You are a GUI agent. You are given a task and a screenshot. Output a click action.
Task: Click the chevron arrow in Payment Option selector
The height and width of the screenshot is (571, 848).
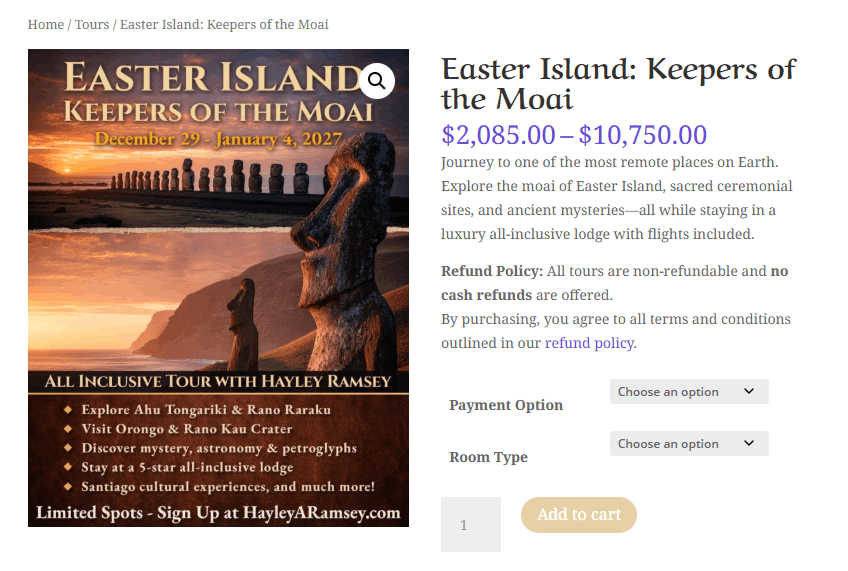click(x=749, y=392)
